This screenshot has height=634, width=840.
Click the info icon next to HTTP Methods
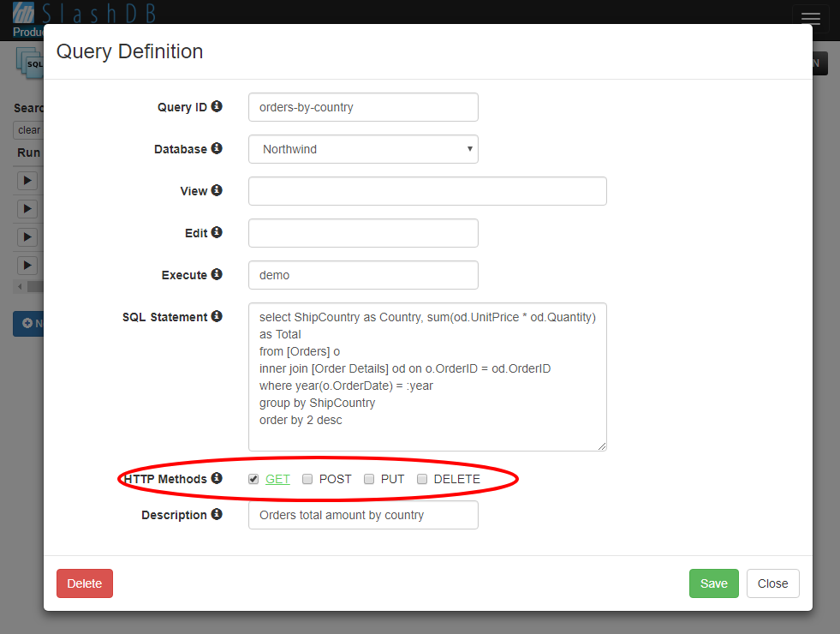[217, 478]
